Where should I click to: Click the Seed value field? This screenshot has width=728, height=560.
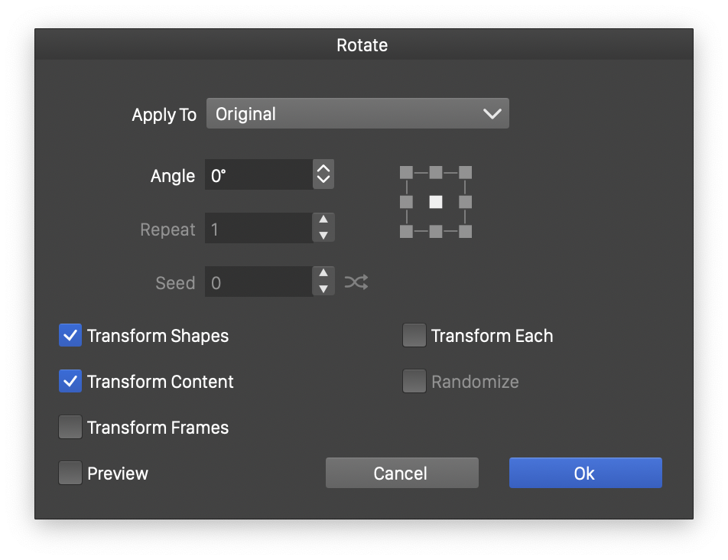tap(258, 282)
